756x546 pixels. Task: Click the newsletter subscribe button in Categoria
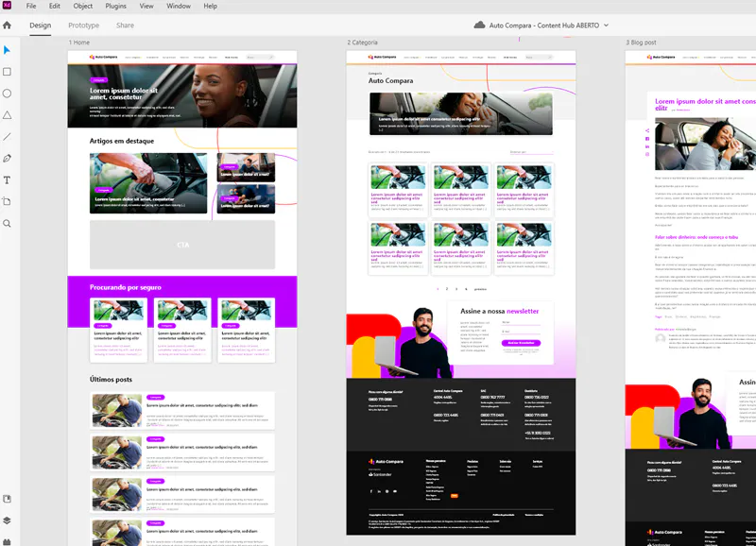[x=521, y=343]
